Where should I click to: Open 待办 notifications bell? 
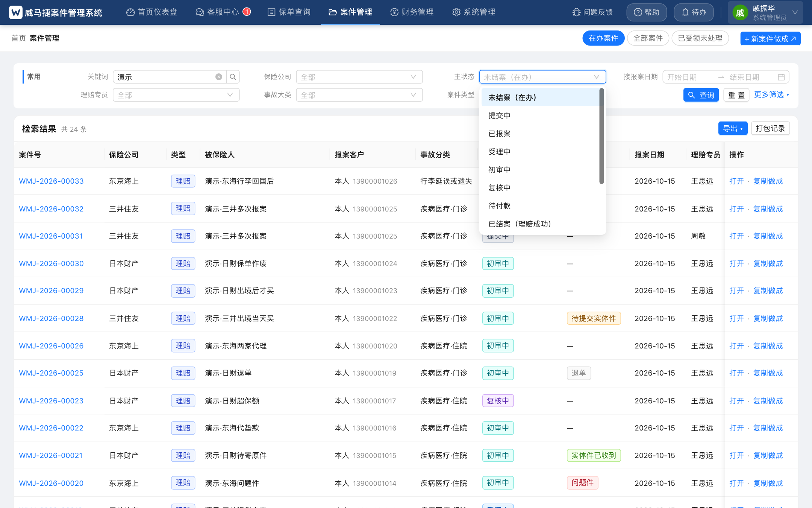tap(694, 12)
